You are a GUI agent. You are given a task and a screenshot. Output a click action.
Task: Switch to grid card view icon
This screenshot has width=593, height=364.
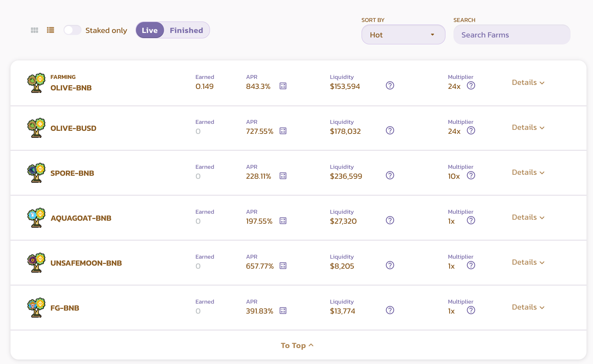[34, 30]
